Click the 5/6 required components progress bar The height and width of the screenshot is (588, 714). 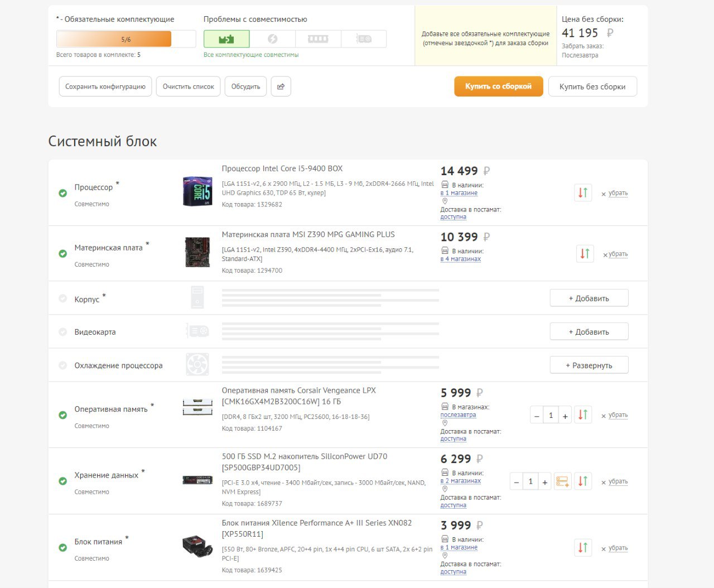(x=126, y=39)
